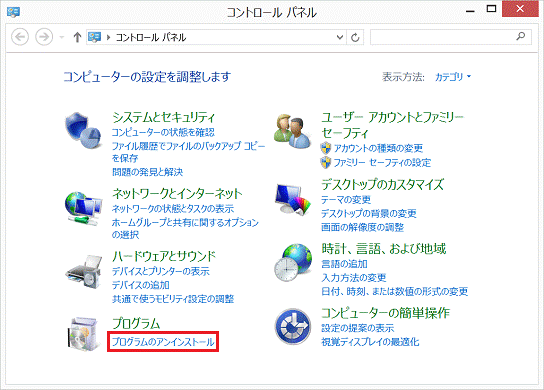Open the Ease of Access round icon

click(293, 327)
